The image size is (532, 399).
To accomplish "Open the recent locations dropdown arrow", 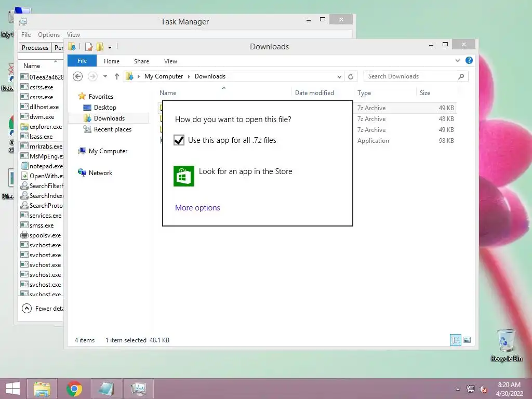I will 105,76.
